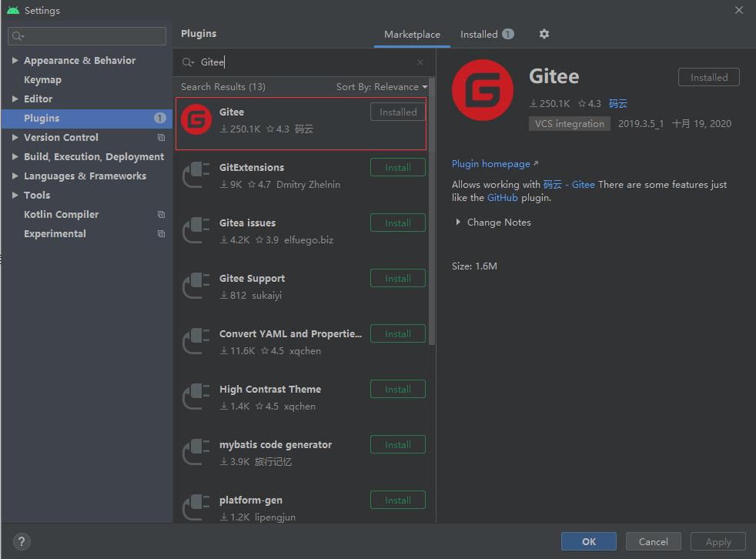This screenshot has height=559, width=756.
Task: Install the GitExtensions plugin
Action: [x=397, y=167]
